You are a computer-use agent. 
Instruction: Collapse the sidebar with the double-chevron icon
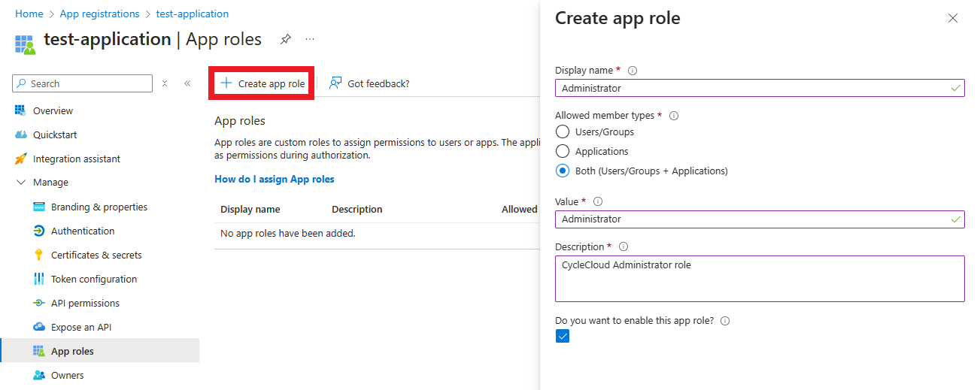coord(187,83)
